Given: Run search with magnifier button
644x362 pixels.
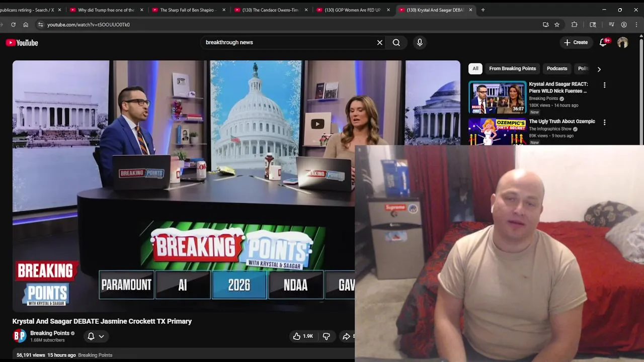Looking at the screenshot, I should 396,43.
